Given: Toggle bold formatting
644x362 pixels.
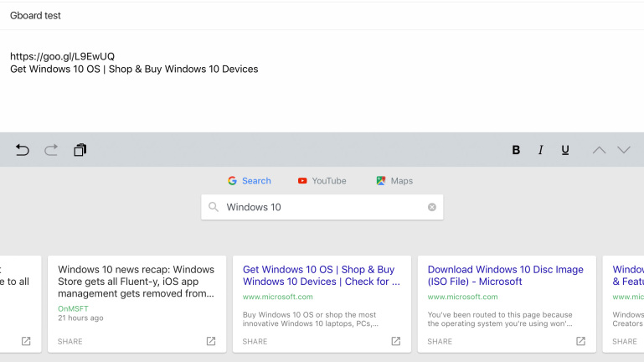Looking at the screenshot, I should point(516,150).
